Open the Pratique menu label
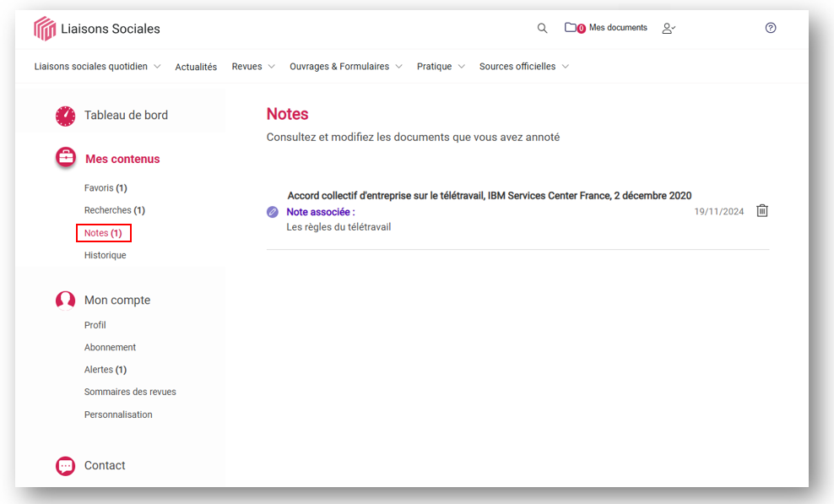 [434, 67]
